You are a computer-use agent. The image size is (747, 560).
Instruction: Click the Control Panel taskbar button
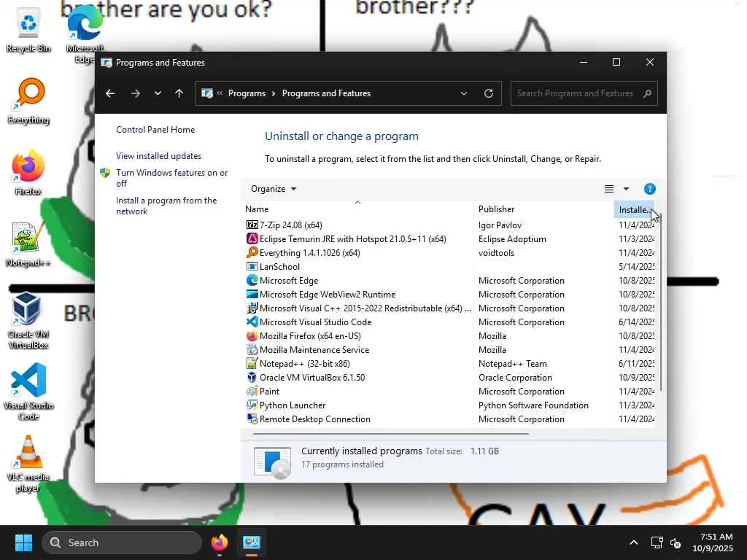[252, 542]
